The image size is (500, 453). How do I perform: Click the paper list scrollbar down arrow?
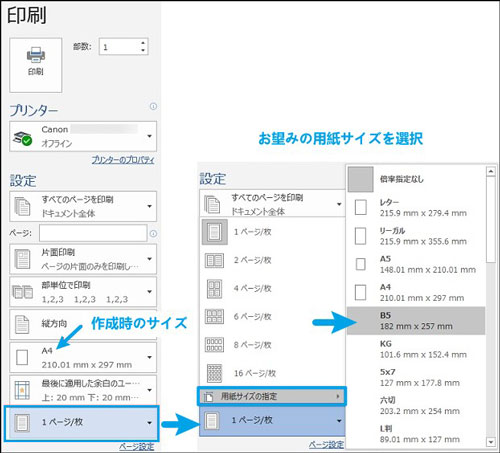491,442
